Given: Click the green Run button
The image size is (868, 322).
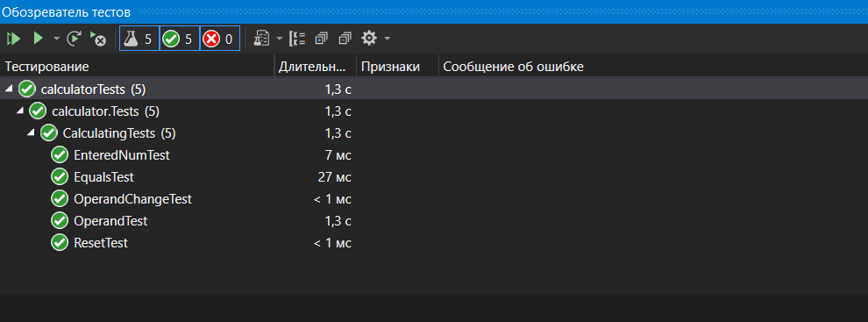Looking at the screenshot, I should point(39,39).
